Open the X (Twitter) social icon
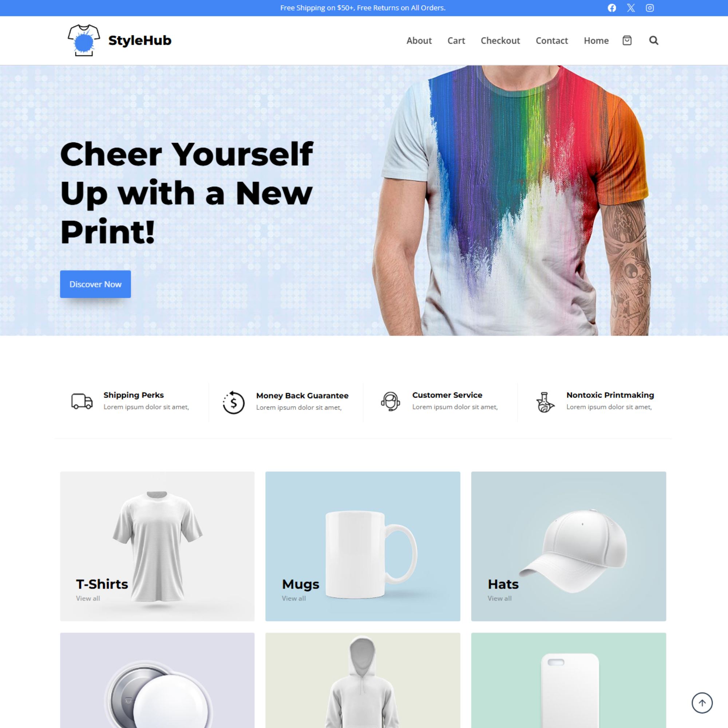 [631, 8]
